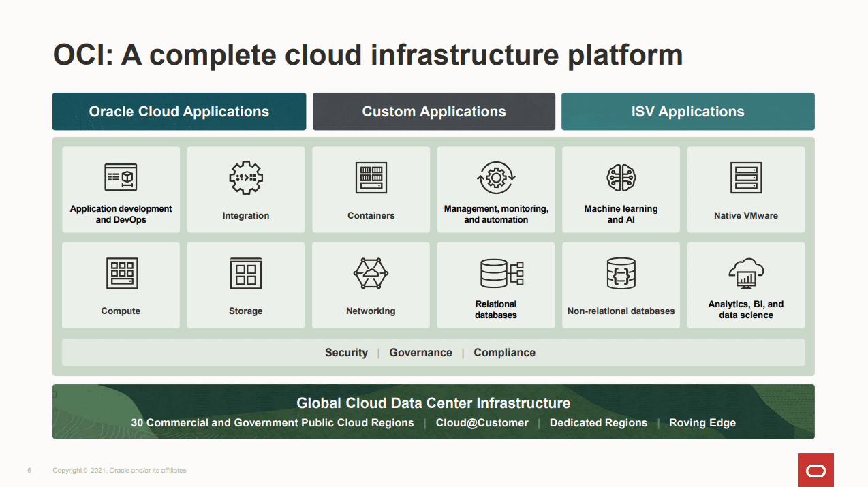Click the Governance label
The height and width of the screenshot is (487, 868).
pyautogui.click(x=420, y=353)
